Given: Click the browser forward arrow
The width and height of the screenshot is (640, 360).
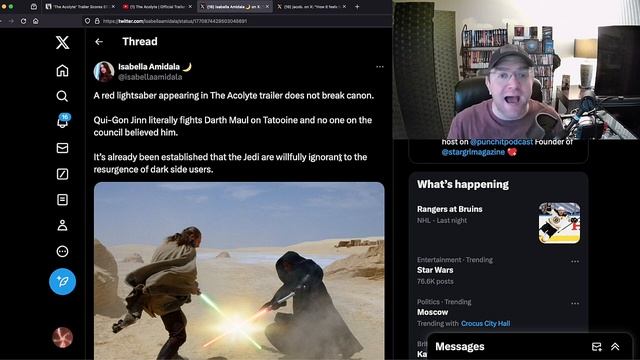Looking at the screenshot, I should point(11,21).
